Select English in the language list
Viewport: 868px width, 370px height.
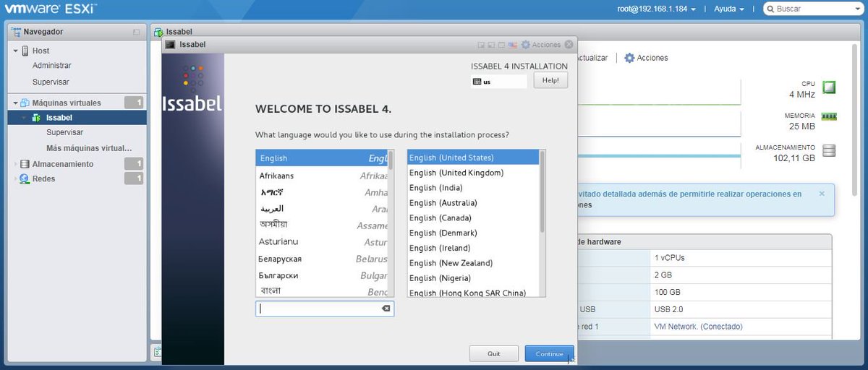point(321,158)
